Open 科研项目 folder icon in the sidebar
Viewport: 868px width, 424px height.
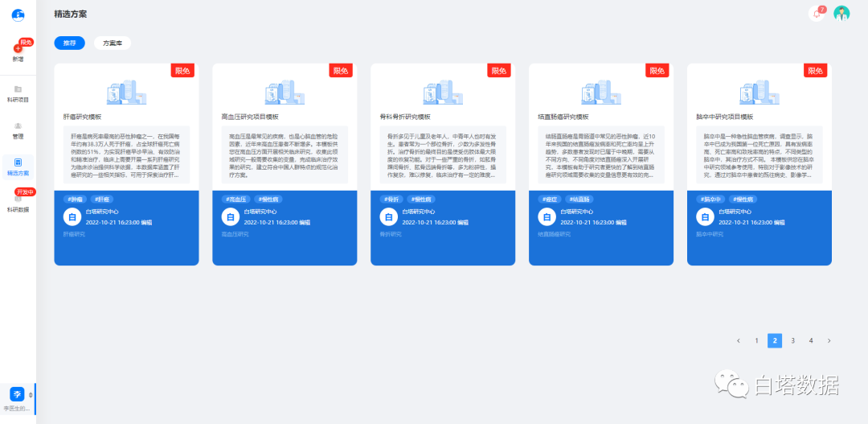click(x=18, y=89)
